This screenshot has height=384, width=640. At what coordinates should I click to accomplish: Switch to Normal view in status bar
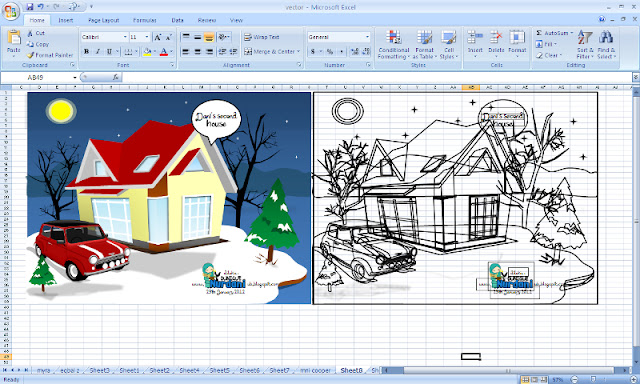click(x=525, y=380)
